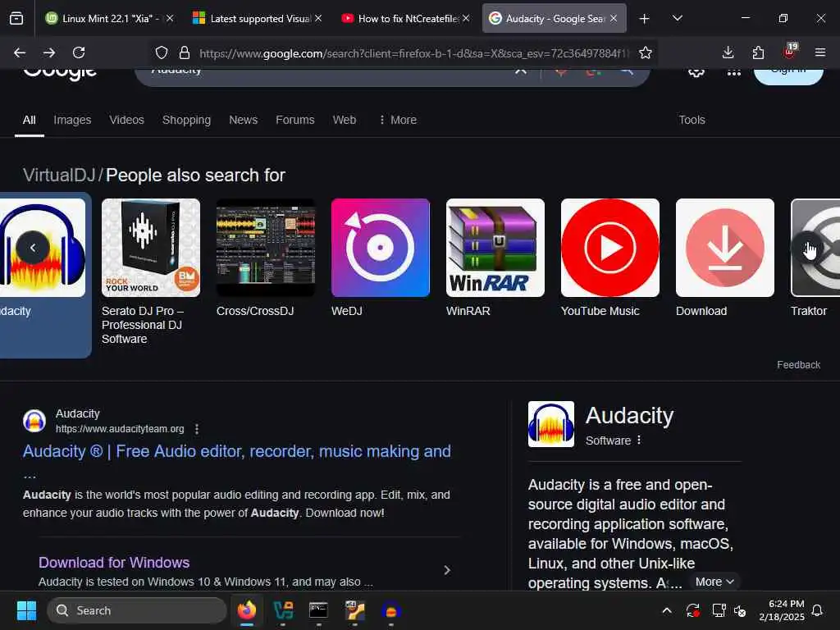The image size is (840, 630).
Task: Show hidden system tray icons
Action: tap(667, 610)
